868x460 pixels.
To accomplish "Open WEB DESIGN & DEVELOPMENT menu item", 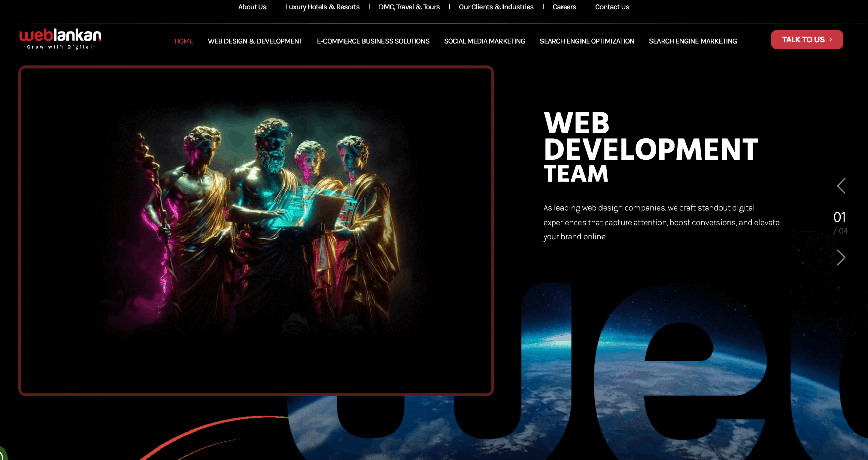I will 255,41.
